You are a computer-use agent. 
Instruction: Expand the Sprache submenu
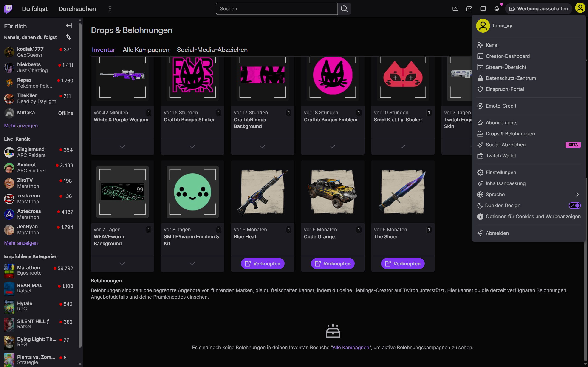(x=577, y=195)
